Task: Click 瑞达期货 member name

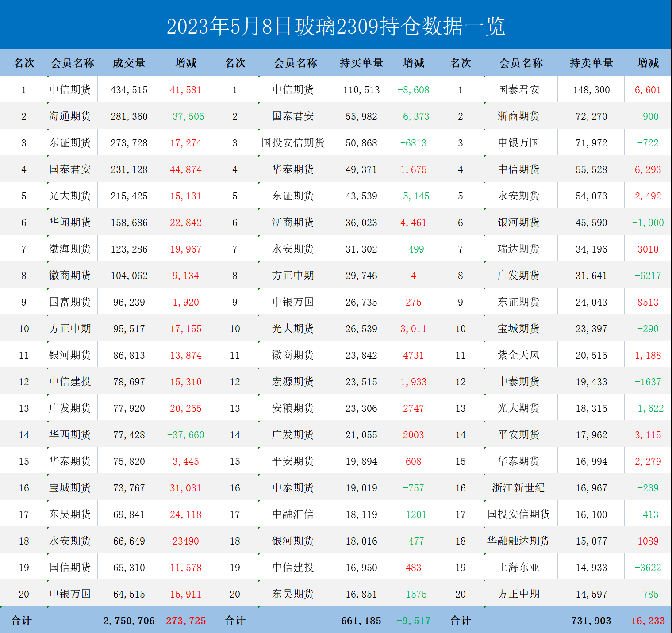Action: [x=518, y=249]
